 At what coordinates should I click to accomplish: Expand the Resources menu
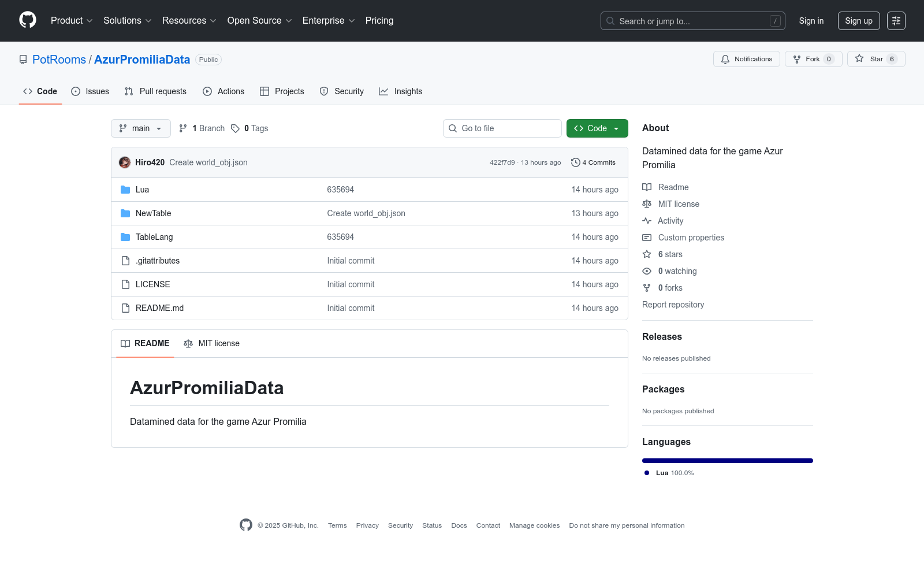[x=189, y=21]
